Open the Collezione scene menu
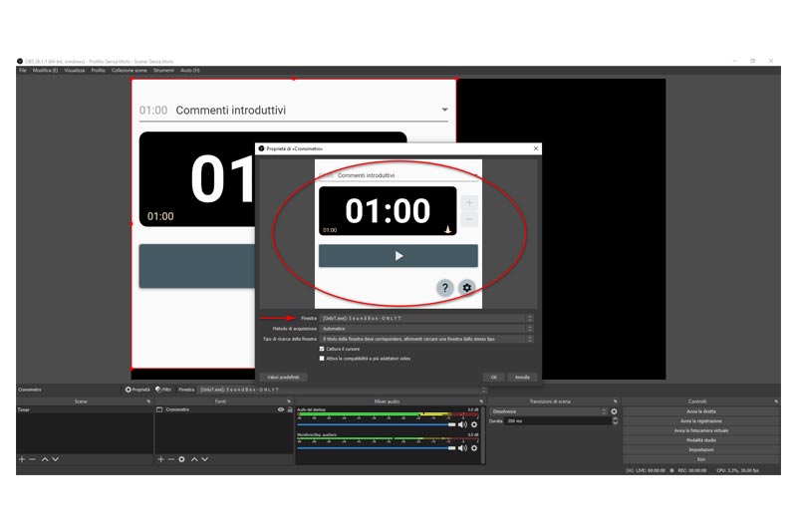 tap(130, 71)
